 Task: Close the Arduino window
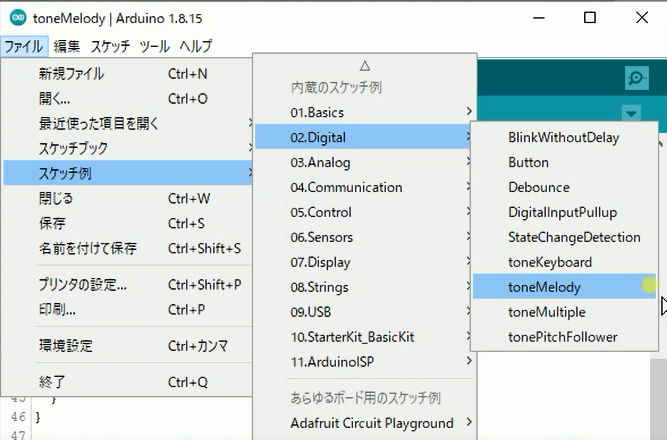[641, 17]
